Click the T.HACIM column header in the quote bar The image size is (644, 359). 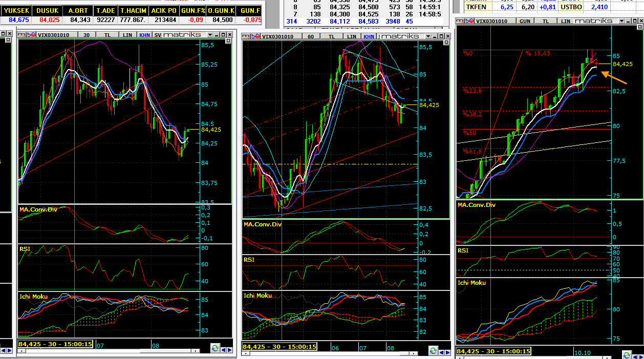[133, 10]
